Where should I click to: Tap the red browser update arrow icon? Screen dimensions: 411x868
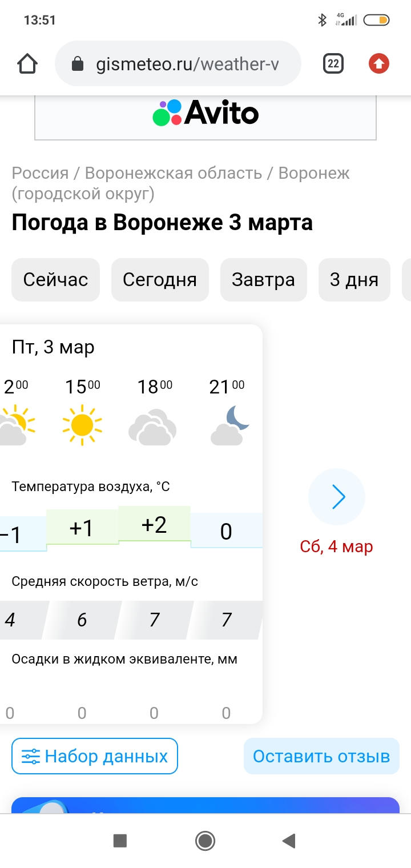(378, 63)
